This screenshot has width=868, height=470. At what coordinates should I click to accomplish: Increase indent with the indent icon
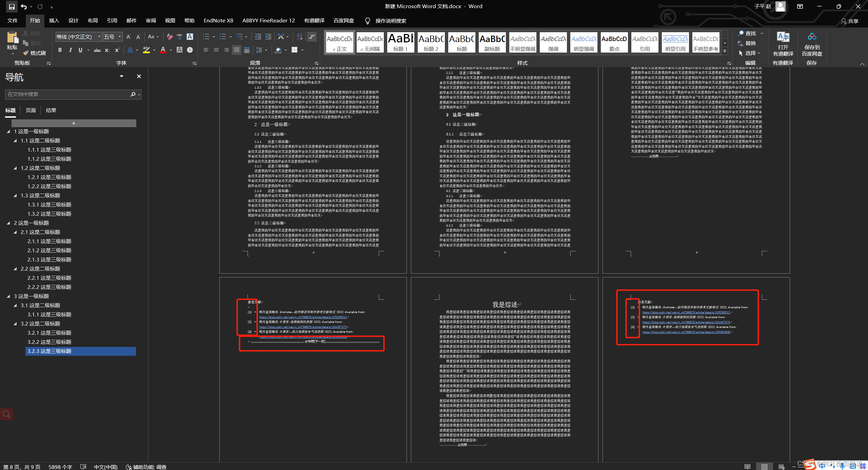click(268, 37)
